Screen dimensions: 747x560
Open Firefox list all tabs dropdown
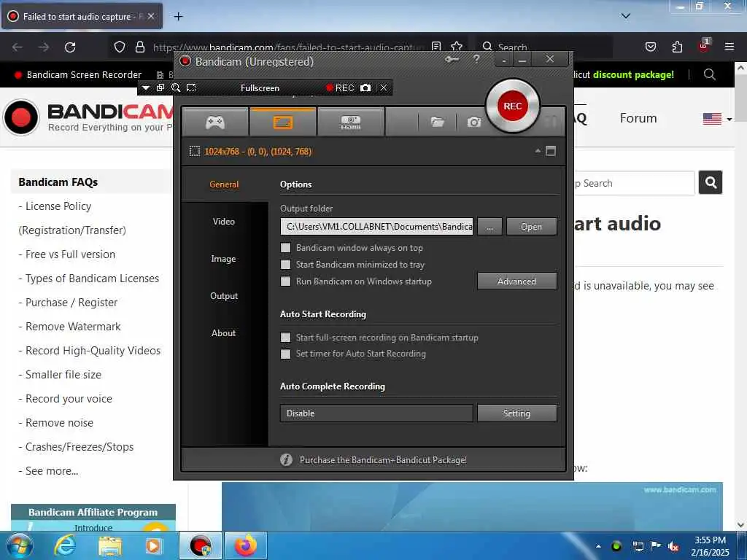point(626,16)
